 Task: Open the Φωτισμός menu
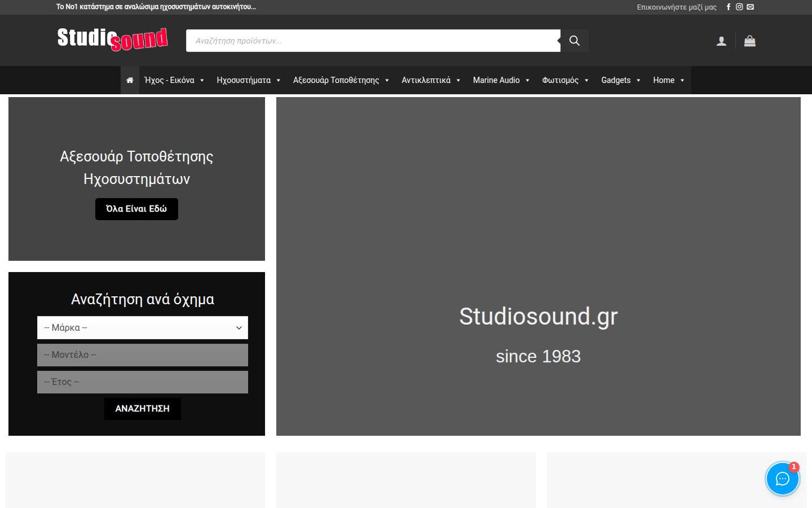[565, 80]
